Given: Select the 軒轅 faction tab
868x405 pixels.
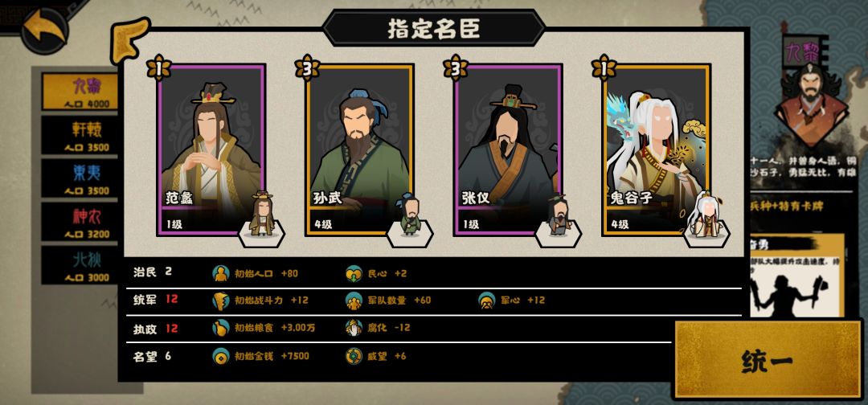Looking at the screenshot, I should 80,135.
